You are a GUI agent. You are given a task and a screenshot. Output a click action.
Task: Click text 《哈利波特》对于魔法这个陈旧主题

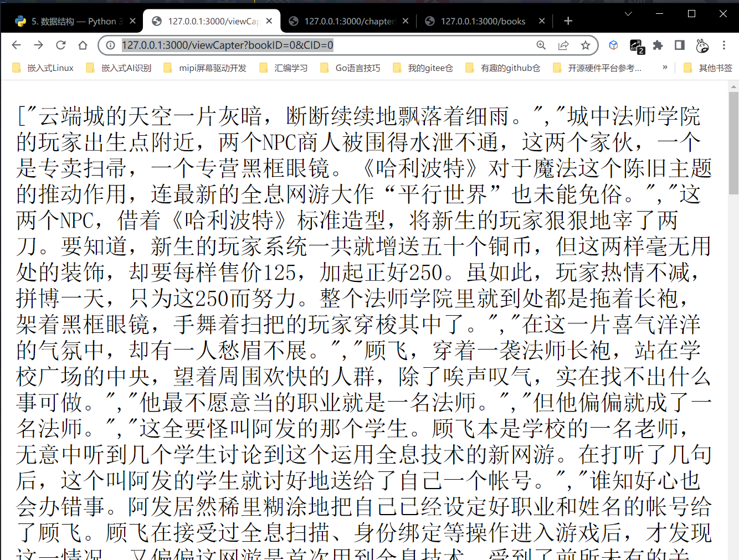point(532,168)
